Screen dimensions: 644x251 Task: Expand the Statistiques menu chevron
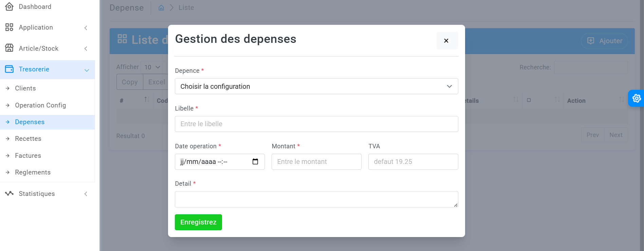click(x=86, y=194)
